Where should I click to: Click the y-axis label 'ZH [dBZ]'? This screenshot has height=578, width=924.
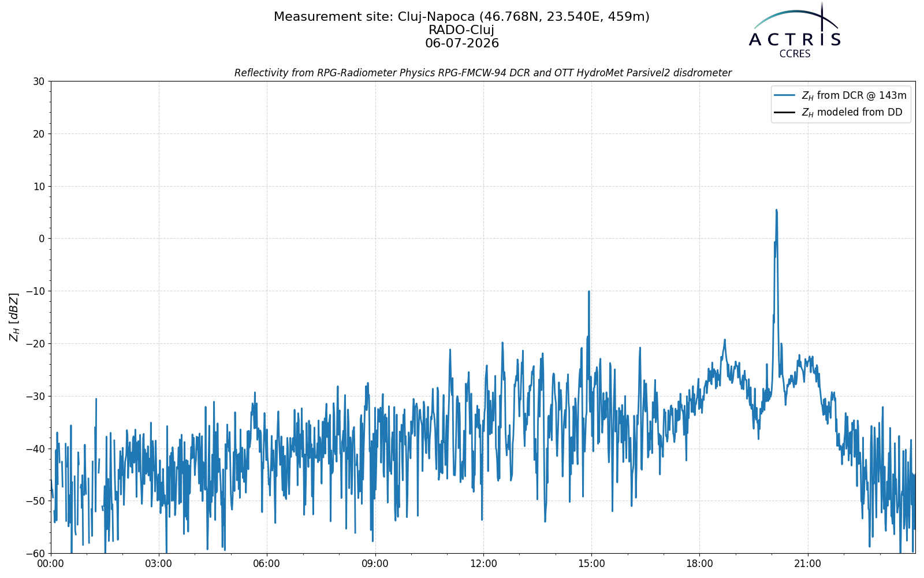coord(14,317)
